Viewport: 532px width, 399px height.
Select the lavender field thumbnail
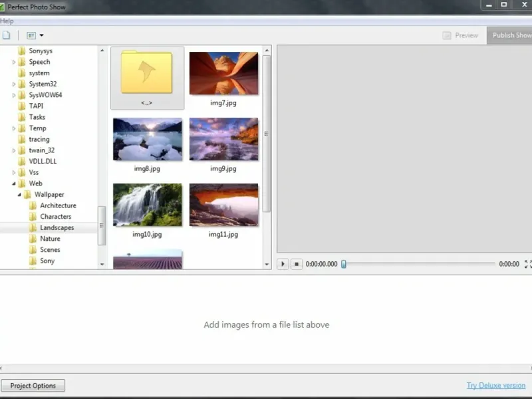[147, 260]
